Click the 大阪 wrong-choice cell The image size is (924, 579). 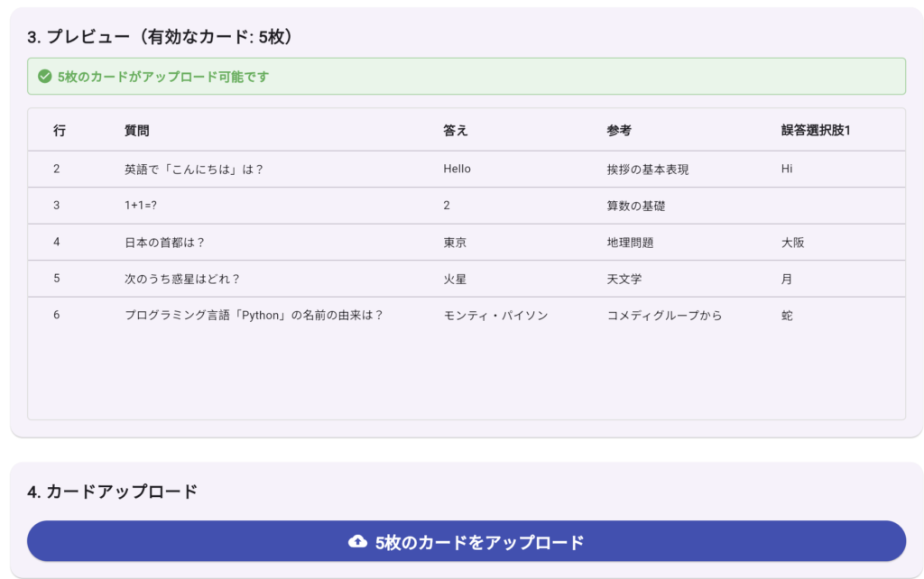792,243
